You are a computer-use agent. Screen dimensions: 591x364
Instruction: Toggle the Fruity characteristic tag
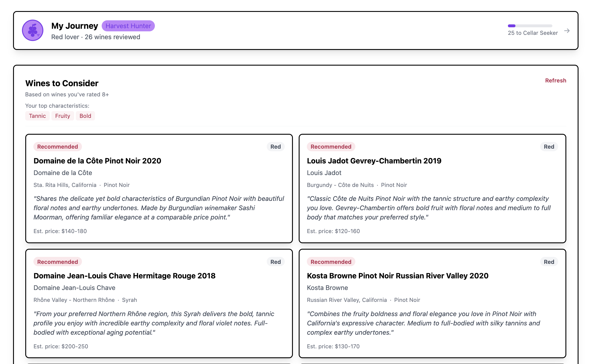(62, 116)
